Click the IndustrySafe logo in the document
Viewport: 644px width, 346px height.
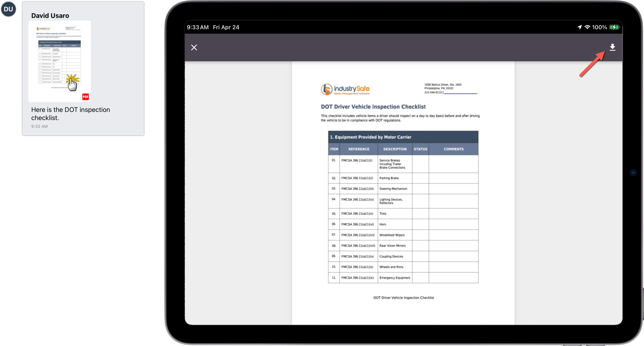pos(345,90)
